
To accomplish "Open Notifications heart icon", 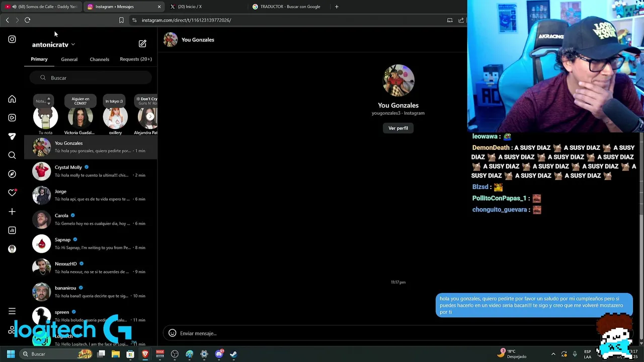I will (x=12, y=193).
